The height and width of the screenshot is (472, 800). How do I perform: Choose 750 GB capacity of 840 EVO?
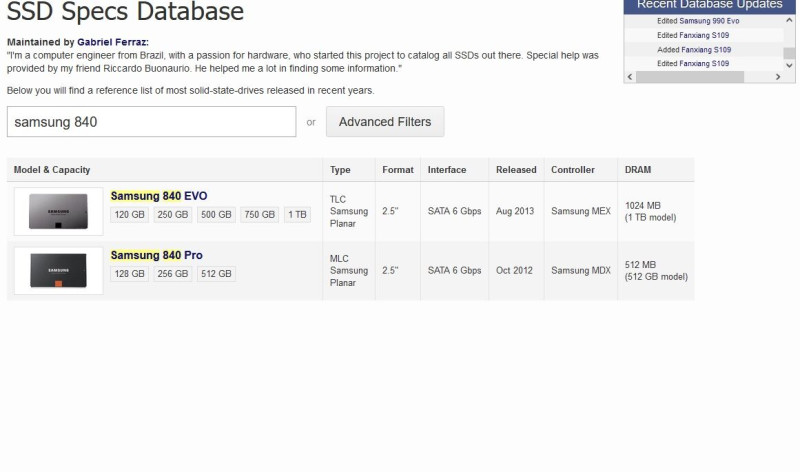pyautogui.click(x=259, y=214)
